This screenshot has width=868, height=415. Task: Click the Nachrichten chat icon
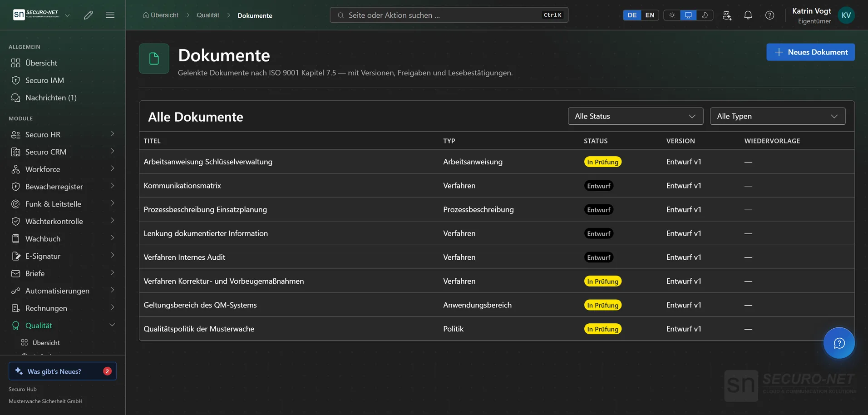point(16,98)
